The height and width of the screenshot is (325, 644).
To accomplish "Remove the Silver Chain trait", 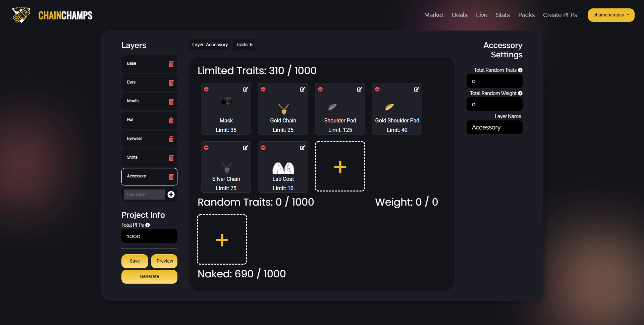I will click(206, 148).
